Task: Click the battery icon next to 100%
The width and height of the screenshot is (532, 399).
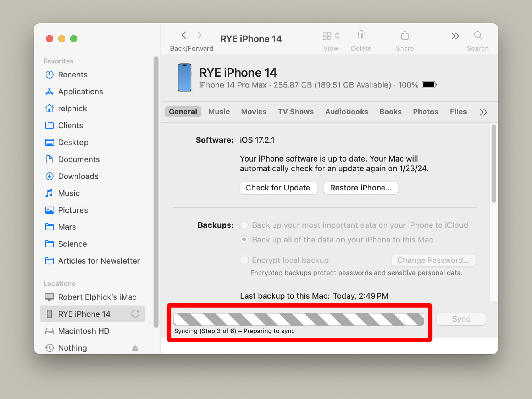Action: point(429,85)
